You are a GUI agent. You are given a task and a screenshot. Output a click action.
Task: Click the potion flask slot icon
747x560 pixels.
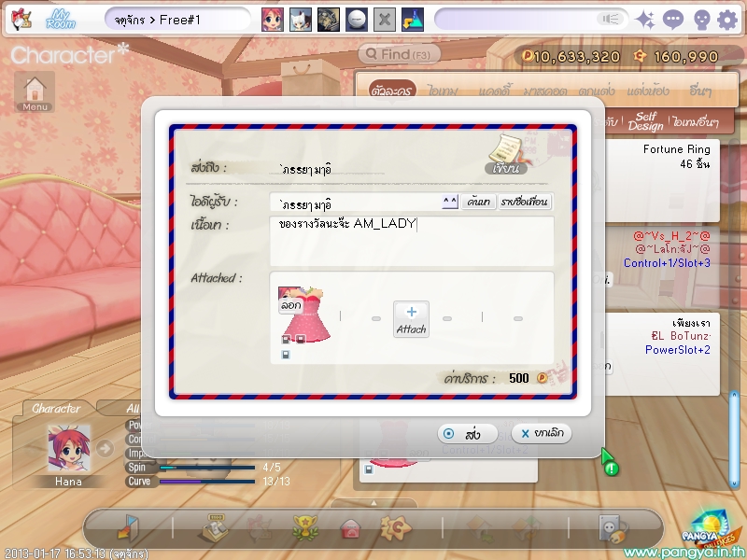click(x=413, y=20)
